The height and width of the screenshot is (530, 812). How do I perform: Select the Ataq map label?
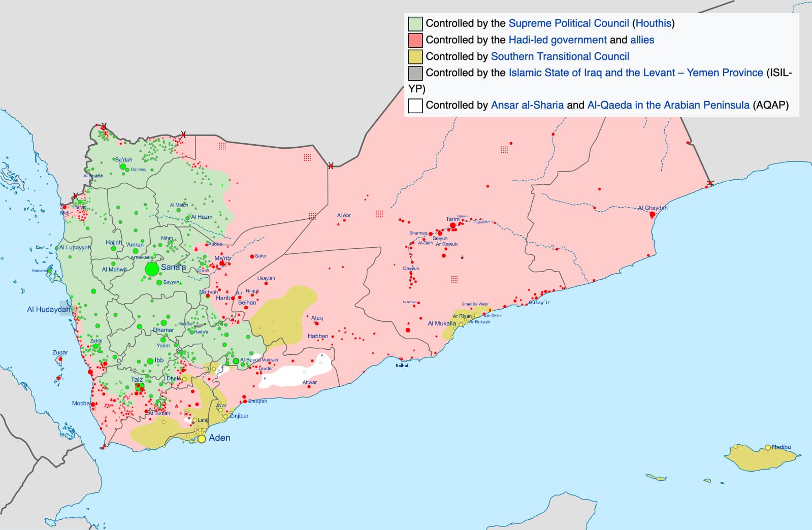[x=317, y=318]
